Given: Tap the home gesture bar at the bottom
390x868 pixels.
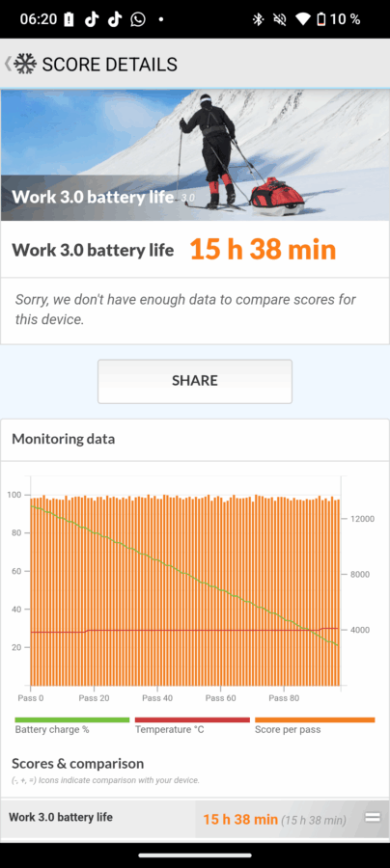Looking at the screenshot, I should click(195, 855).
